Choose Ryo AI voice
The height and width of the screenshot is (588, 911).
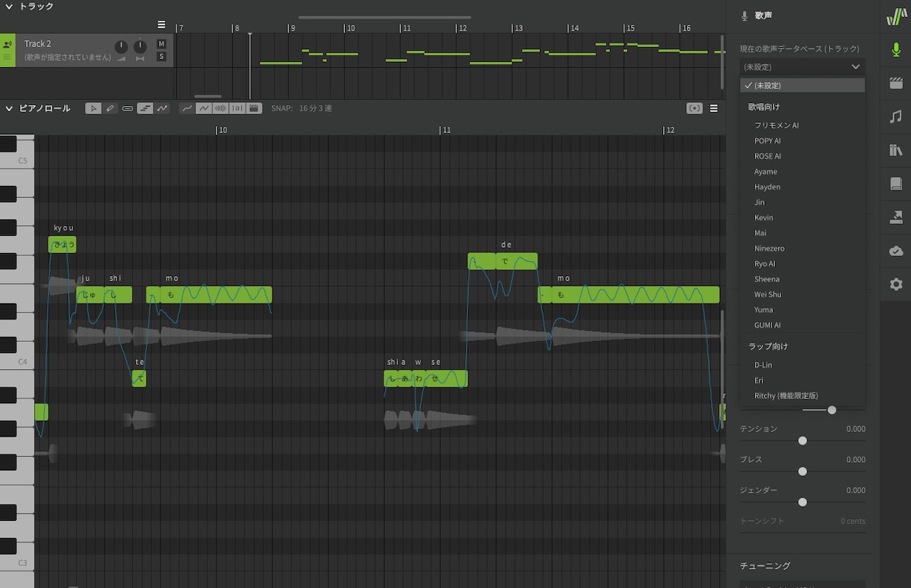pos(765,263)
